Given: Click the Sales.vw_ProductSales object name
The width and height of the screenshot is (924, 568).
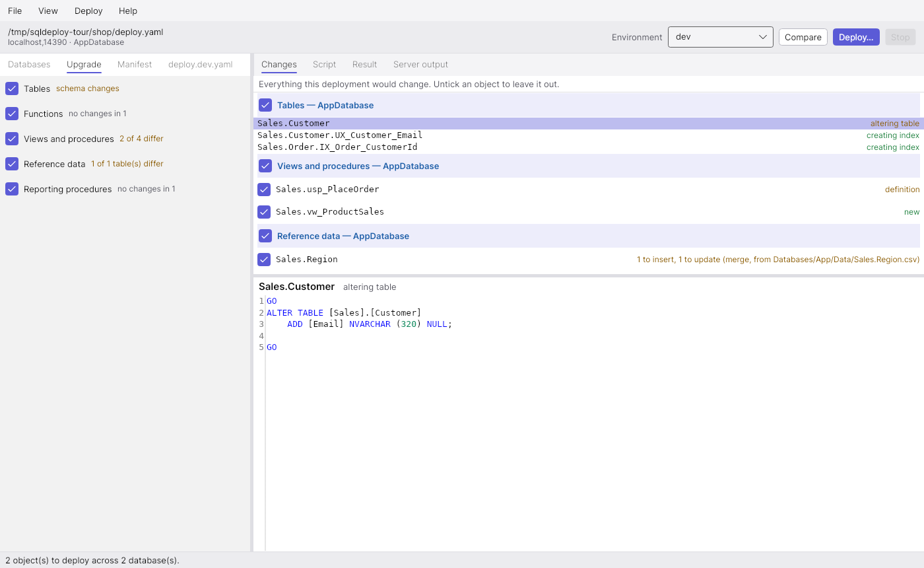Looking at the screenshot, I should click(330, 212).
